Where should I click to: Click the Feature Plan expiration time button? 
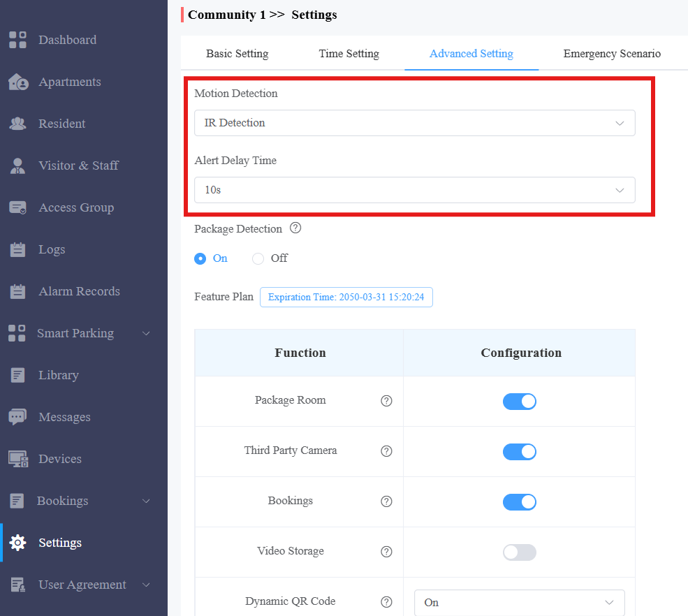(346, 297)
